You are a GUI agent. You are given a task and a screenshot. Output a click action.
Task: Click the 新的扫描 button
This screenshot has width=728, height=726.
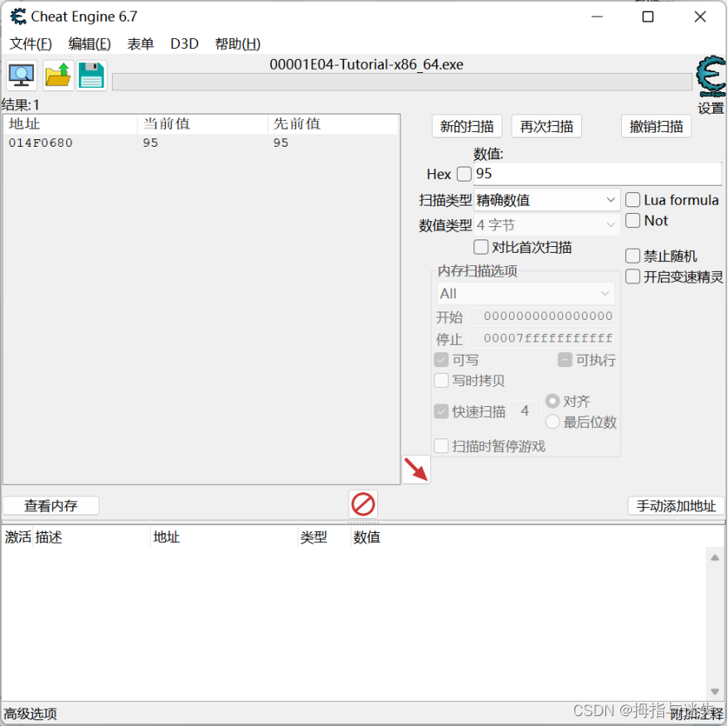467,126
